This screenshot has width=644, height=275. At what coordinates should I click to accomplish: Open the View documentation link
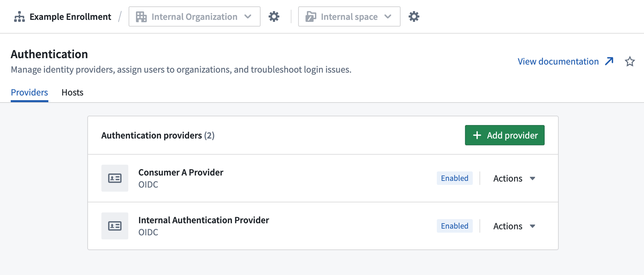point(558,62)
